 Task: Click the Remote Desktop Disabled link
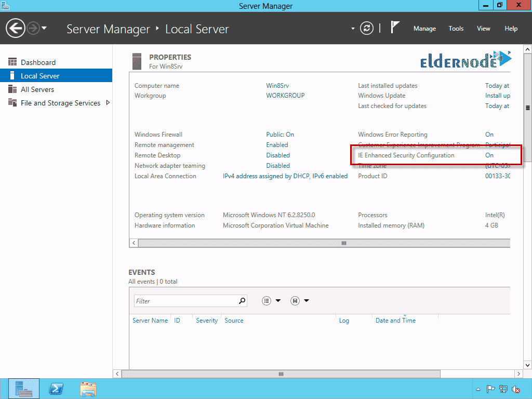click(x=278, y=155)
